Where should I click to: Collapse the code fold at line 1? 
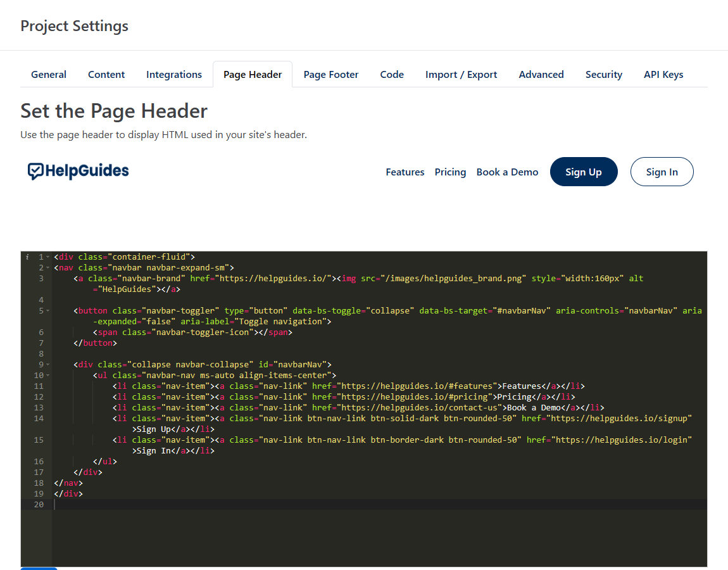click(47, 257)
